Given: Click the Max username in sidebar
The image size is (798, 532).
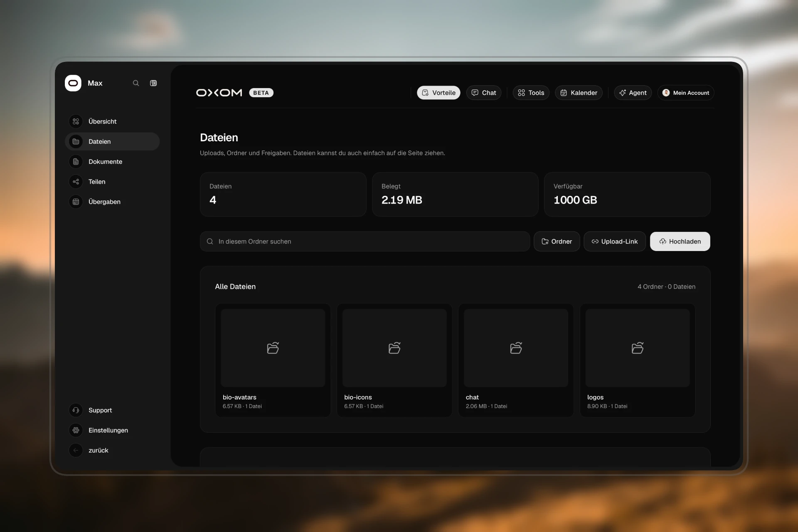Looking at the screenshot, I should pyautogui.click(x=95, y=83).
